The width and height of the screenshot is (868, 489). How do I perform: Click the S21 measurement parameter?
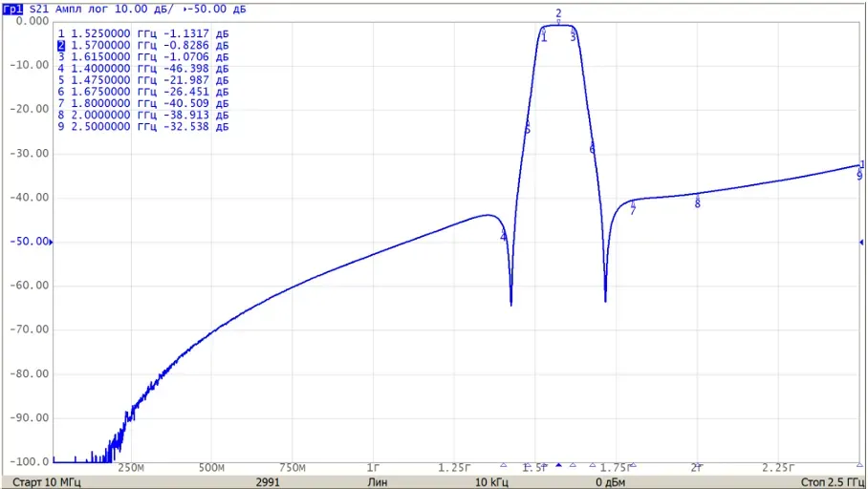point(39,9)
